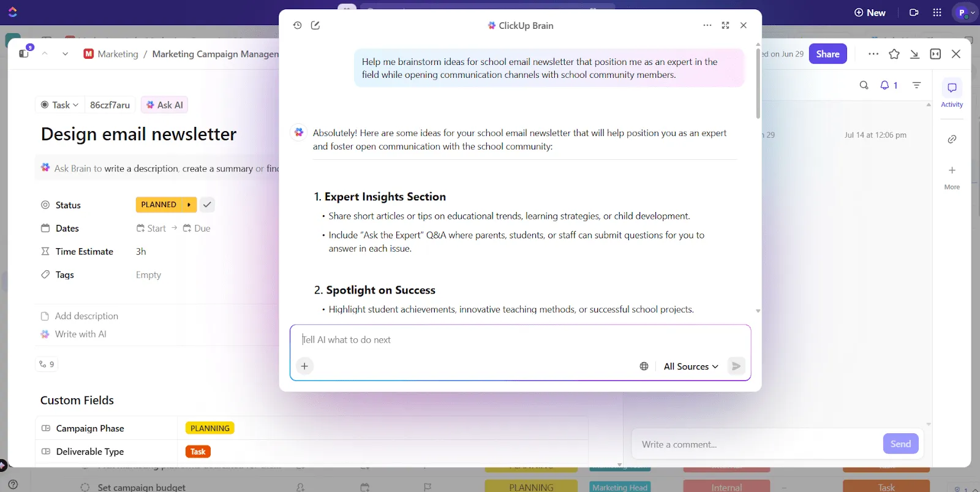This screenshot has width=980, height=492.
Task: Click the Jul 14 at 12:06 pm timestamp
Action: point(875,135)
